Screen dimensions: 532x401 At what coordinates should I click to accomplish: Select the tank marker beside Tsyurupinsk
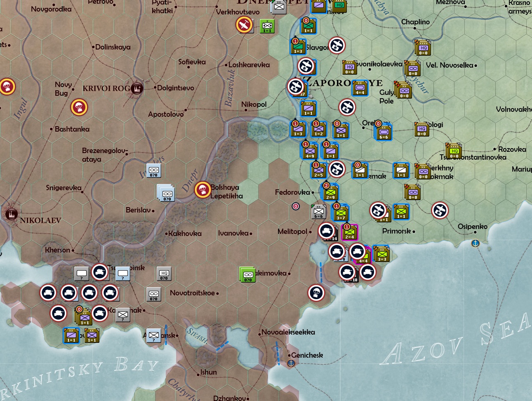(x=100, y=272)
